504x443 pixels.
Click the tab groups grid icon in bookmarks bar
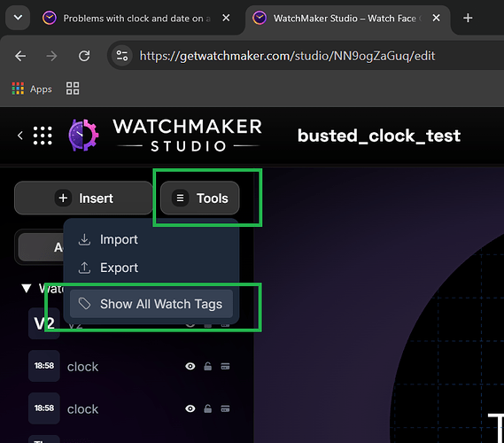click(73, 89)
